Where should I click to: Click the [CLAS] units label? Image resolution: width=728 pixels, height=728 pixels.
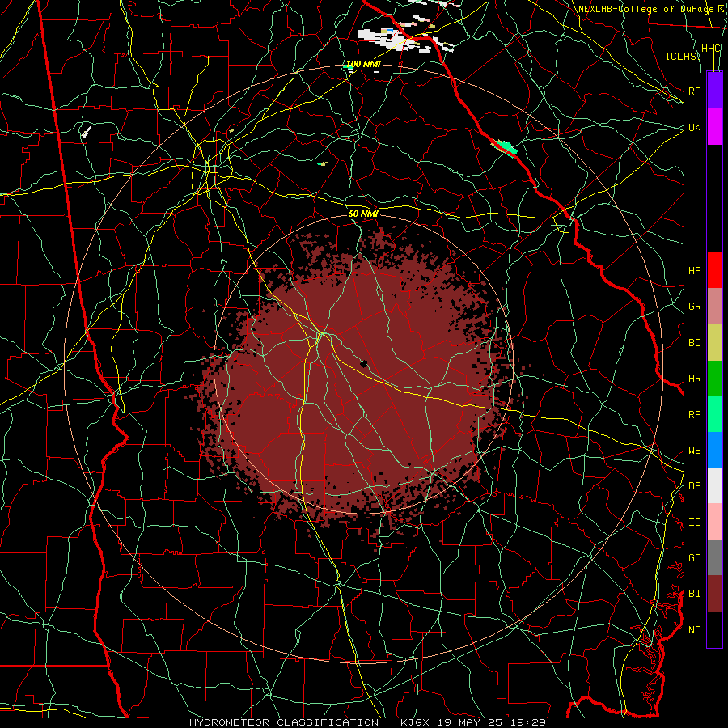pos(683,57)
